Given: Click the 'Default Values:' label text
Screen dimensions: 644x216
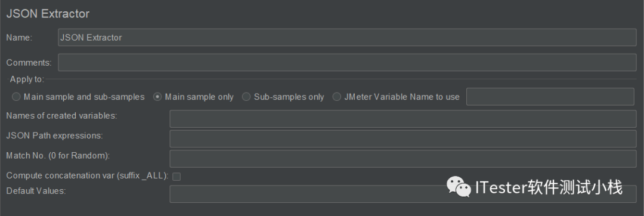Looking at the screenshot, I should click(x=36, y=191).
